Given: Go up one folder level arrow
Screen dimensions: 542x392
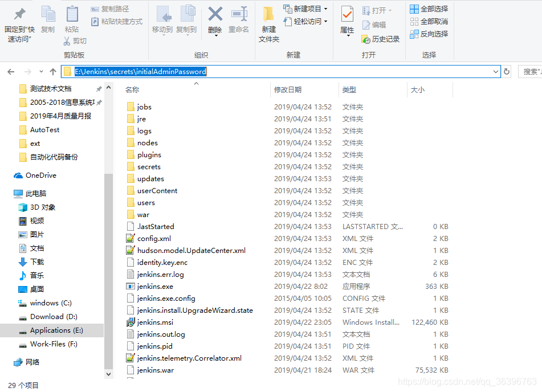Looking at the screenshot, I should point(53,72).
